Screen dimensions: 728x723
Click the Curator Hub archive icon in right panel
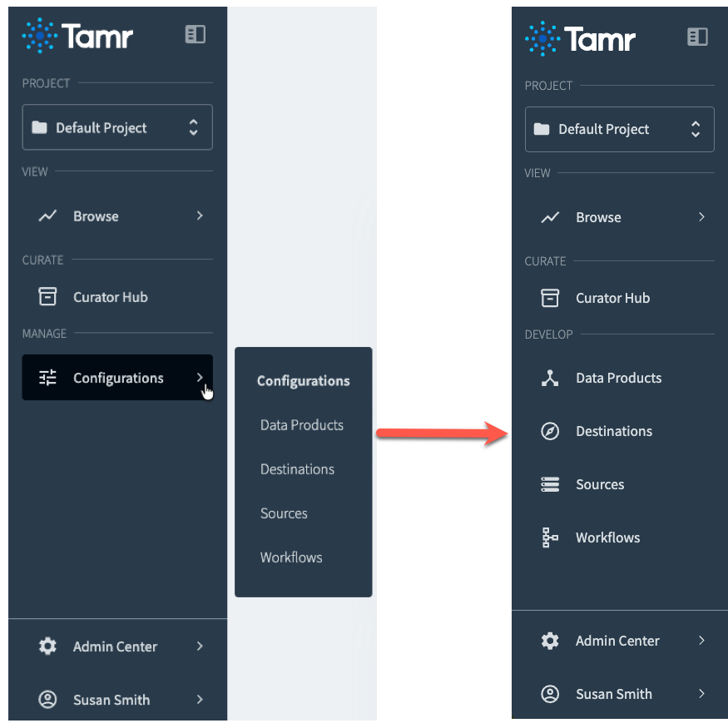(x=550, y=298)
